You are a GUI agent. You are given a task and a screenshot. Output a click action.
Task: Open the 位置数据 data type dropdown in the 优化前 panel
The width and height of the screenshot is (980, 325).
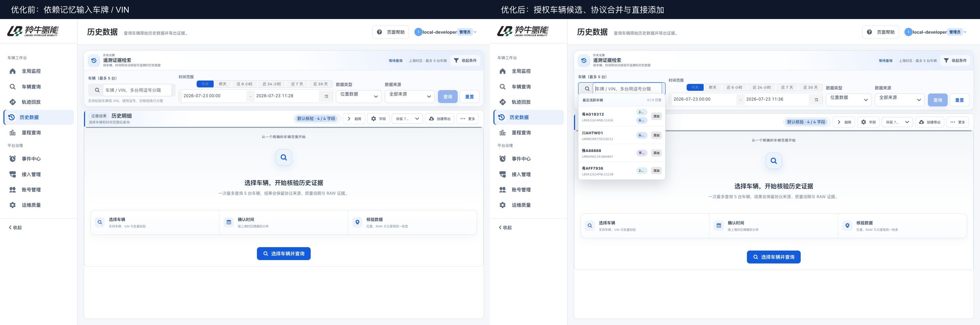pyautogui.click(x=359, y=96)
